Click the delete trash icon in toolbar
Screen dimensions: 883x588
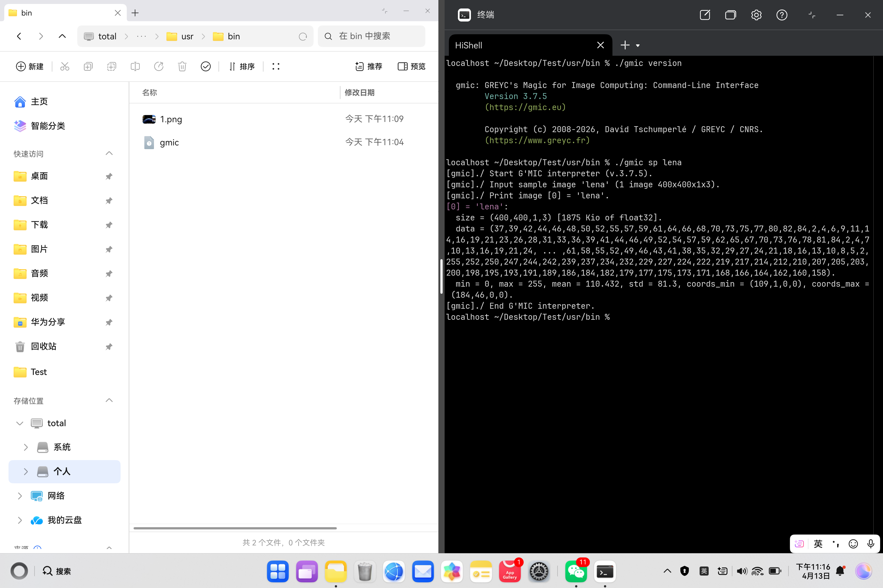tap(182, 66)
